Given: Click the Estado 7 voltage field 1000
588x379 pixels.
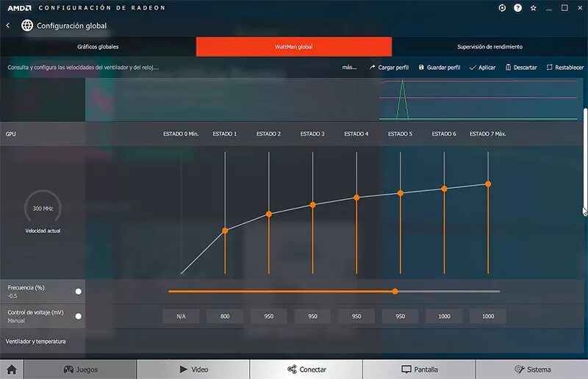Looking at the screenshot, I should [488, 317].
